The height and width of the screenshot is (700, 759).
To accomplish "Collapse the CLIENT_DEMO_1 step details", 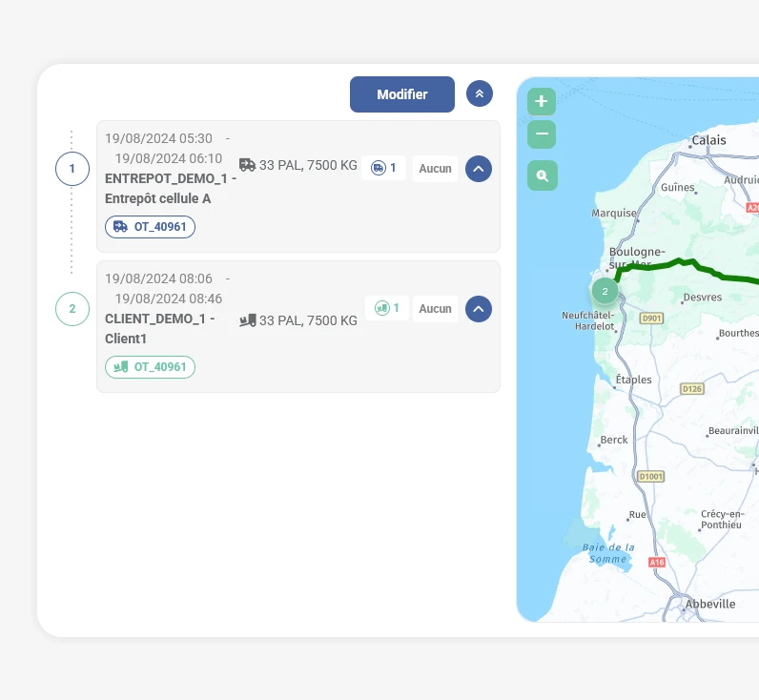I will pyautogui.click(x=479, y=309).
